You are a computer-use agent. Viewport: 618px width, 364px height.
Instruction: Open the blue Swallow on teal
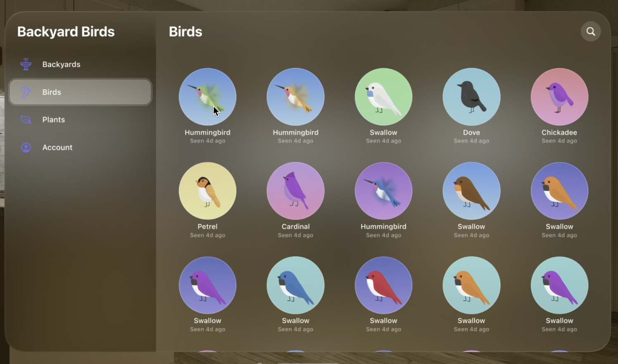tap(295, 285)
